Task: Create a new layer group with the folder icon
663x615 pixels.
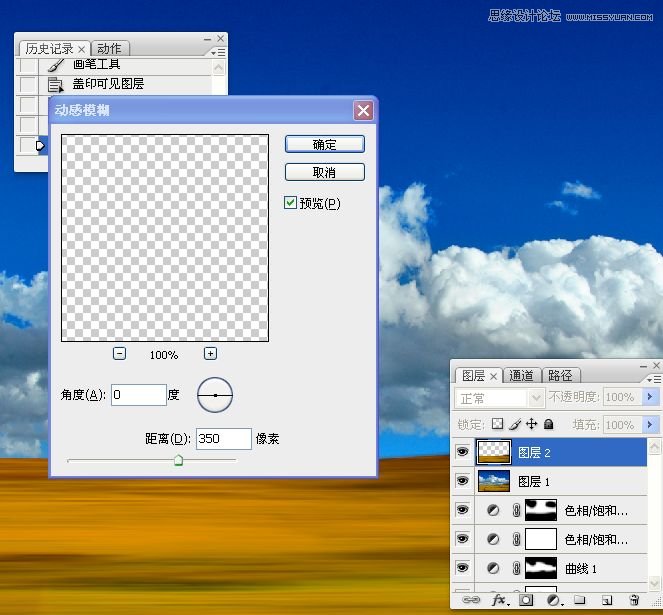Action: (580, 600)
